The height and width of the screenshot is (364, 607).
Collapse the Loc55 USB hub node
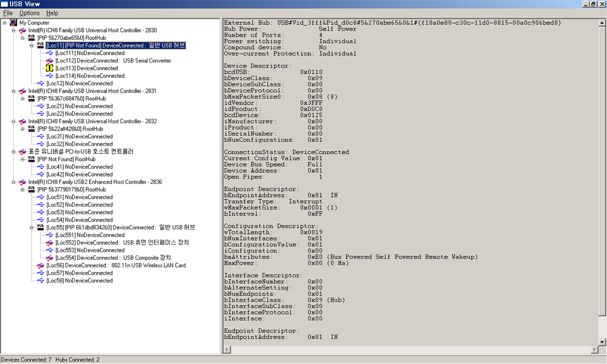coord(31,227)
